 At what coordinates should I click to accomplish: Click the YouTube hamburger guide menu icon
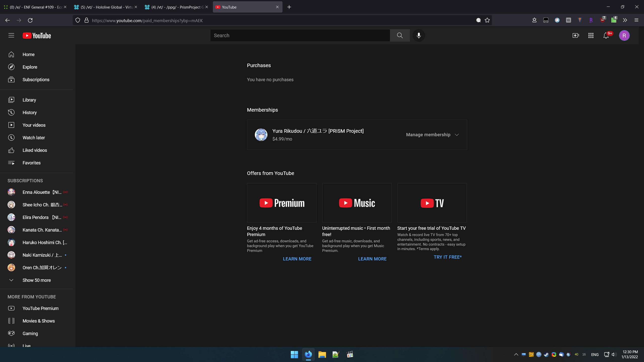point(11,35)
